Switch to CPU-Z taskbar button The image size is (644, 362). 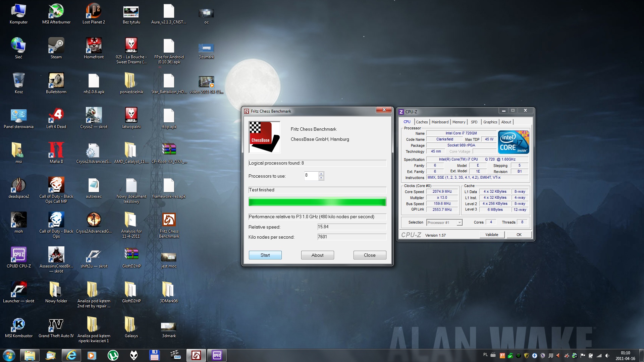(x=217, y=355)
